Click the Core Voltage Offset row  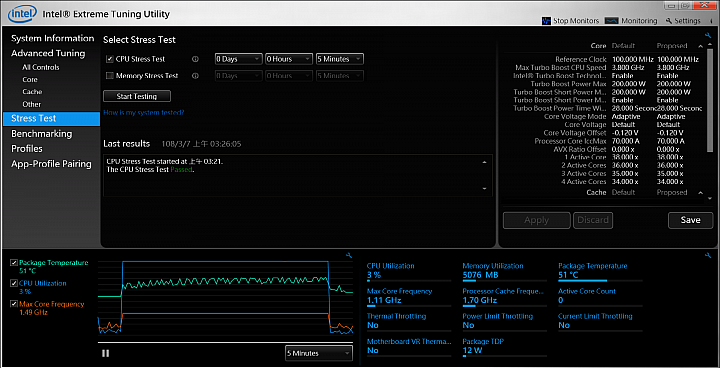coord(603,133)
